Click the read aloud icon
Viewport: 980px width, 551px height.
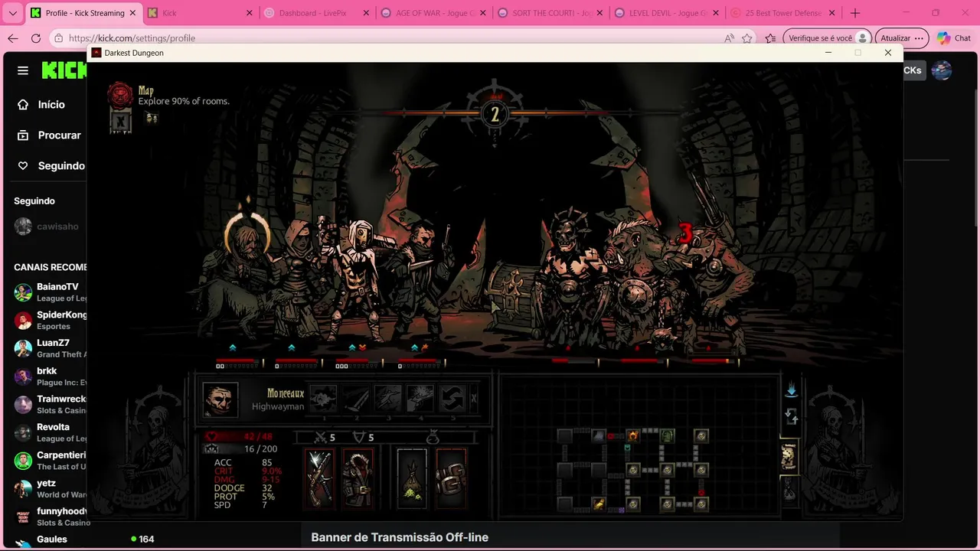[x=729, y=38]
